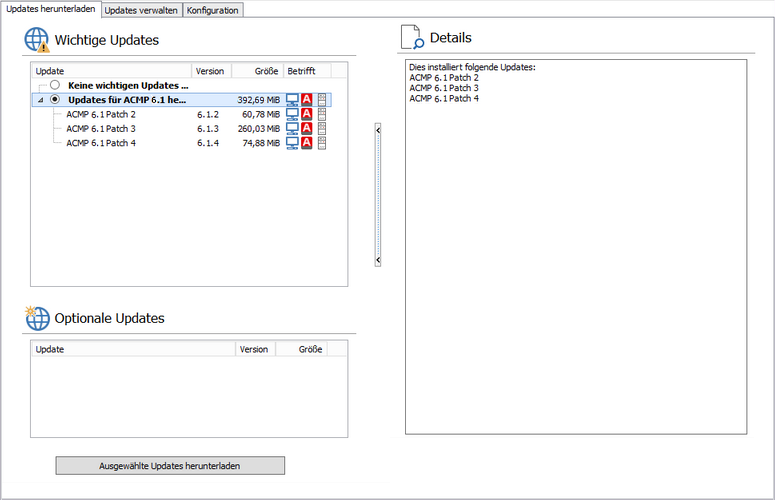Select ACMP 6.1 Patch 4 in update tree
Image resolution: width=775 pixels, height=500 pixels.
[101, 143]
